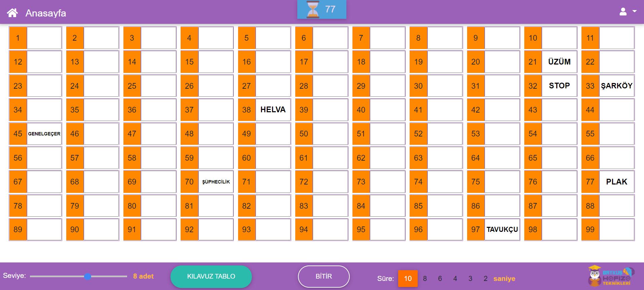Click the PLAK word cell
Image resolution: width=644 pixels, height=290 pixels.
[x=616, y=182]
